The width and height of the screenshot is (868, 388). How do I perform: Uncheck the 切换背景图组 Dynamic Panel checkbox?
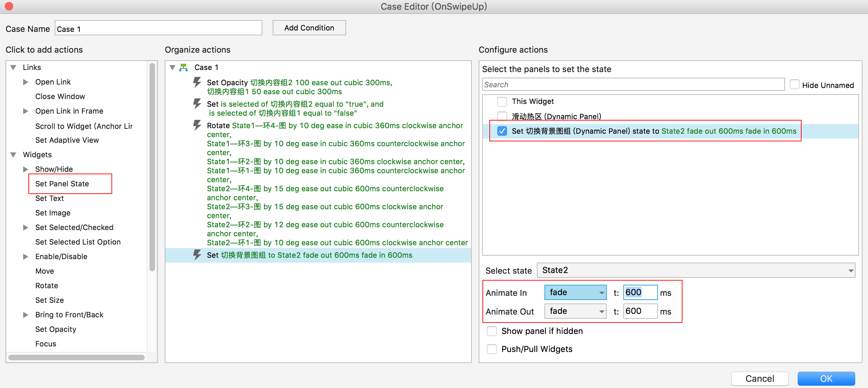(502, 131)
